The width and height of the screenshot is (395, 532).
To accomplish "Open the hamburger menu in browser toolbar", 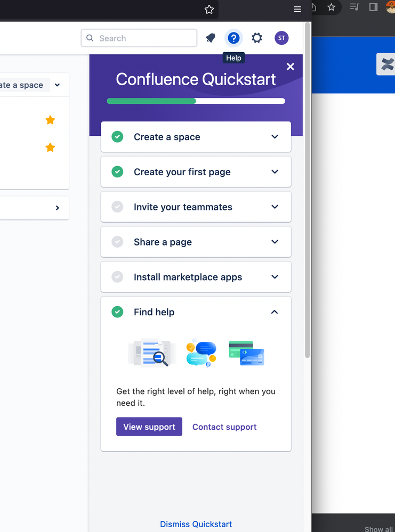I will coord(297,10).
